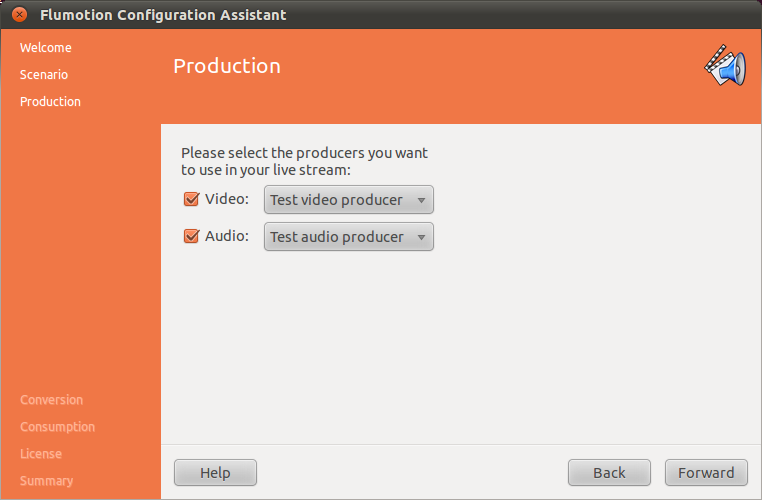Go to the Scenario step in sidebar
The height and width of the screenshot is (500, 762).
[44, 74]
